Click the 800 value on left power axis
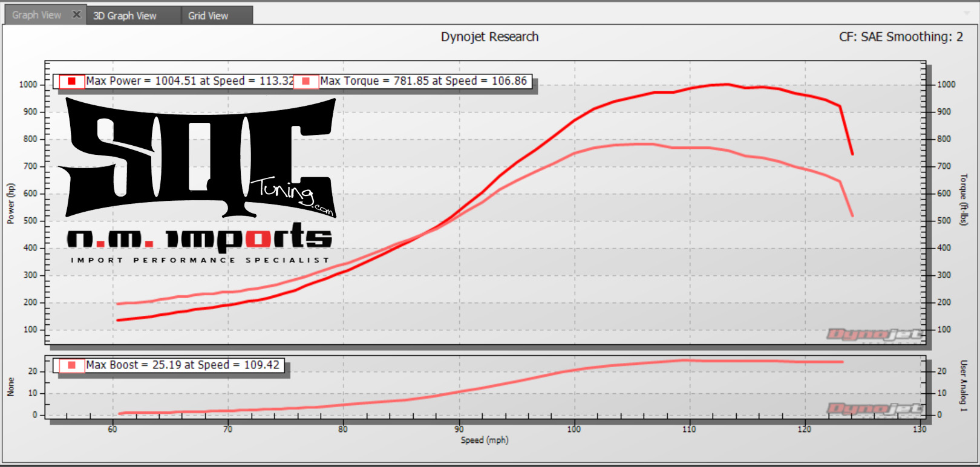Screen dimensions: 980x467 click(30, 139)
